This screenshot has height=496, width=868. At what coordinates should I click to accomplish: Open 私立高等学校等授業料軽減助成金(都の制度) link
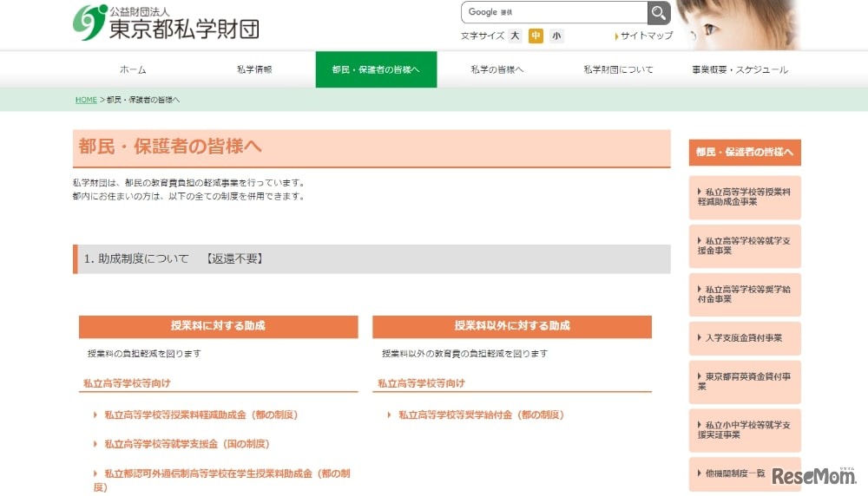coord(201,414)
